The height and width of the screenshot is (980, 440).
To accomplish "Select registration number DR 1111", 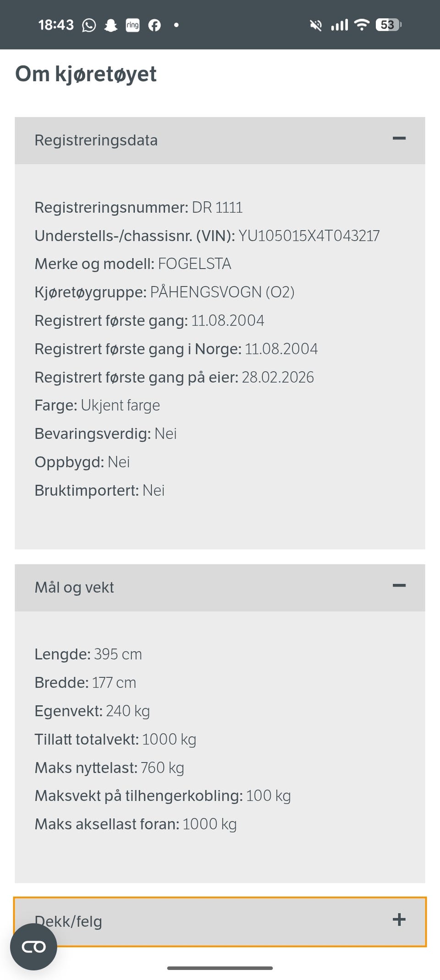I will click(x=217, y=207).
